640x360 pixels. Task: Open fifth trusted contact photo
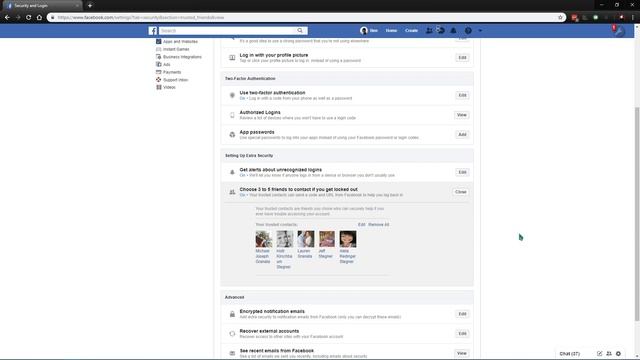[x=348, y=239]
